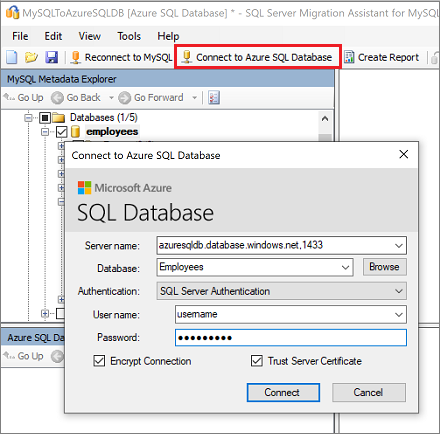Click Connect to Azure SQL Database toolbar button

257,57
